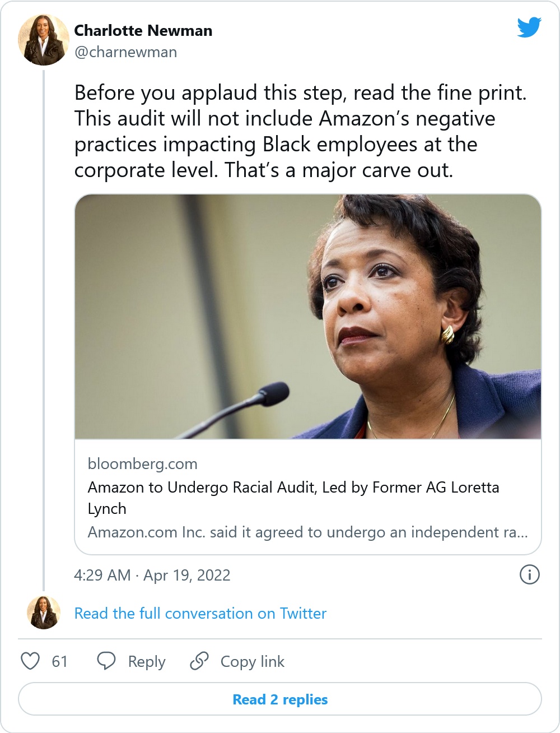560x733 pixels.
Task: Click the tweet body text
Action: 300,131
